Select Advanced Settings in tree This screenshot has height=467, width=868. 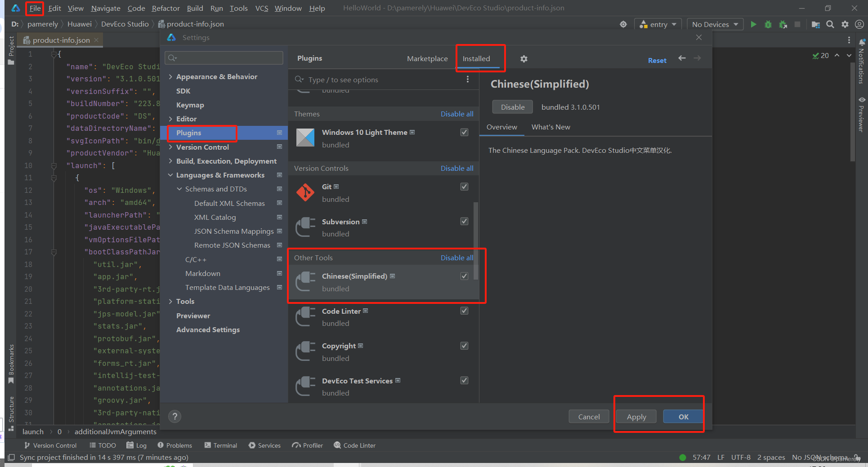click(x=208, y=329)
